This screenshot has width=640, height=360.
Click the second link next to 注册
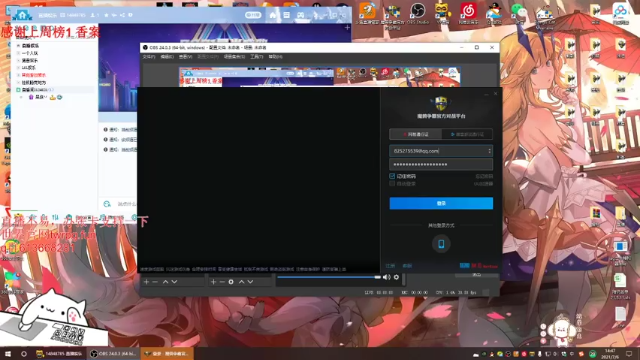[x=407, y=266]
